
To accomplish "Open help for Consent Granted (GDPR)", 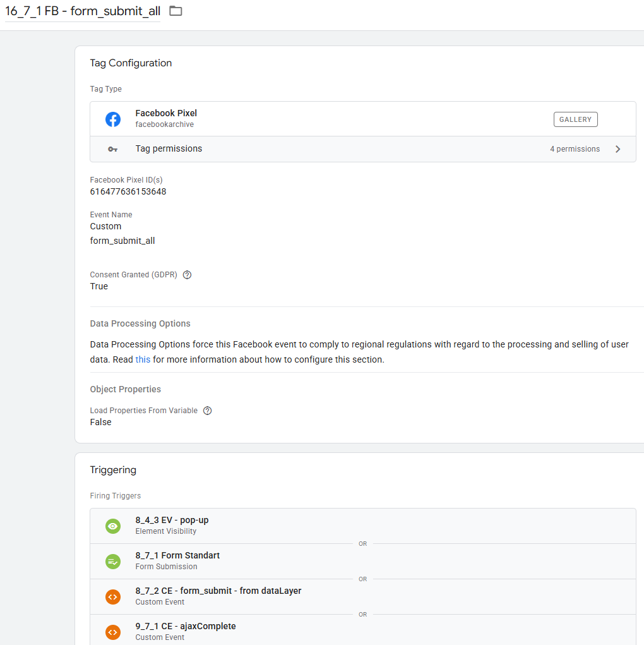I will (x=187, y=275).
